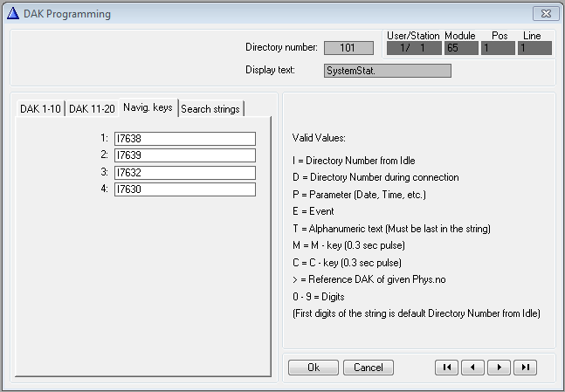565x392 pixels.
Task: Focus navigation key 2 field with I7639
Action: (184, 155)
